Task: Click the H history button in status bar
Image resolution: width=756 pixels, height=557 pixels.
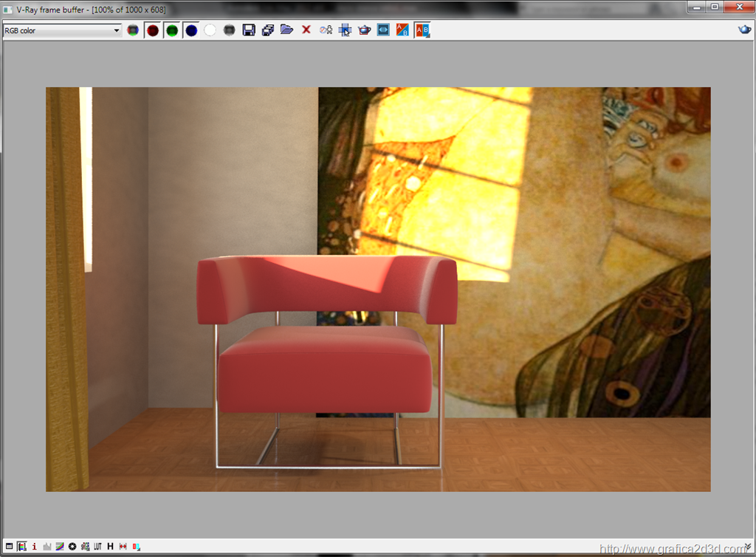Action: coord(111,547)
